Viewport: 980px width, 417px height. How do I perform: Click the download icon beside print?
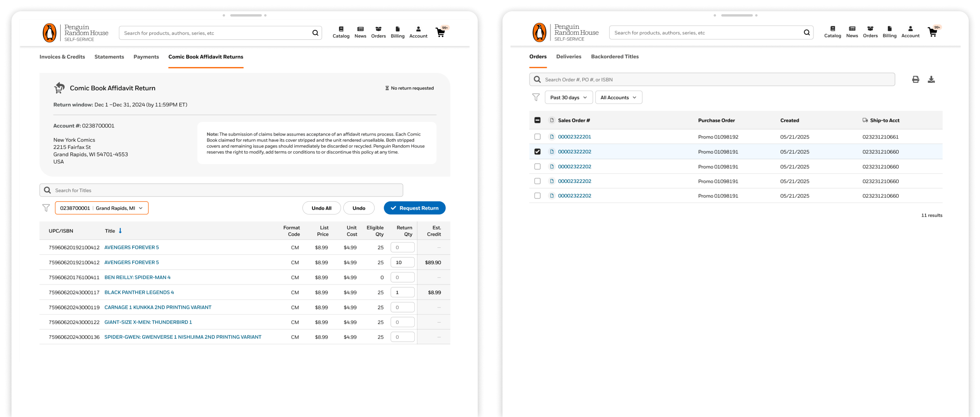[x=931, y=79]
